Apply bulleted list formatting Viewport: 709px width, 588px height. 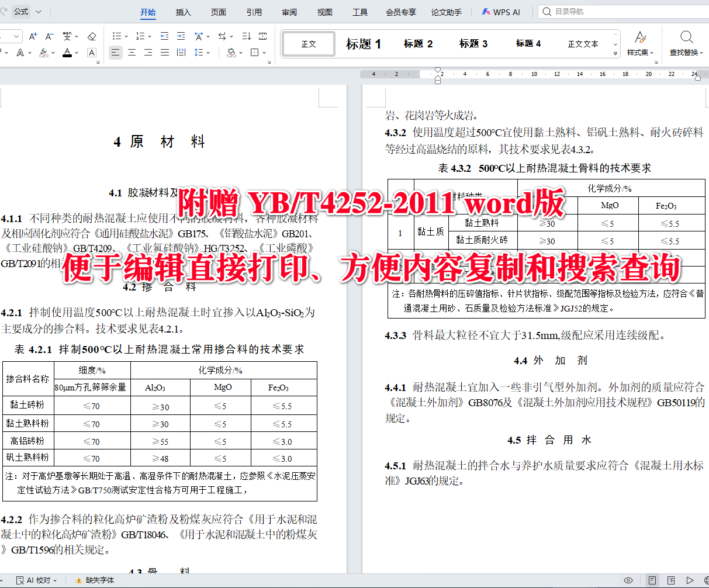coord(116,36)
